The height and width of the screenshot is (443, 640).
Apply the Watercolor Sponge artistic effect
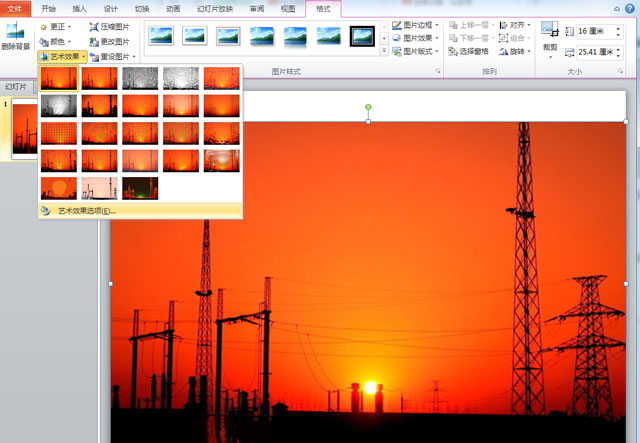(x=100, y=133)
